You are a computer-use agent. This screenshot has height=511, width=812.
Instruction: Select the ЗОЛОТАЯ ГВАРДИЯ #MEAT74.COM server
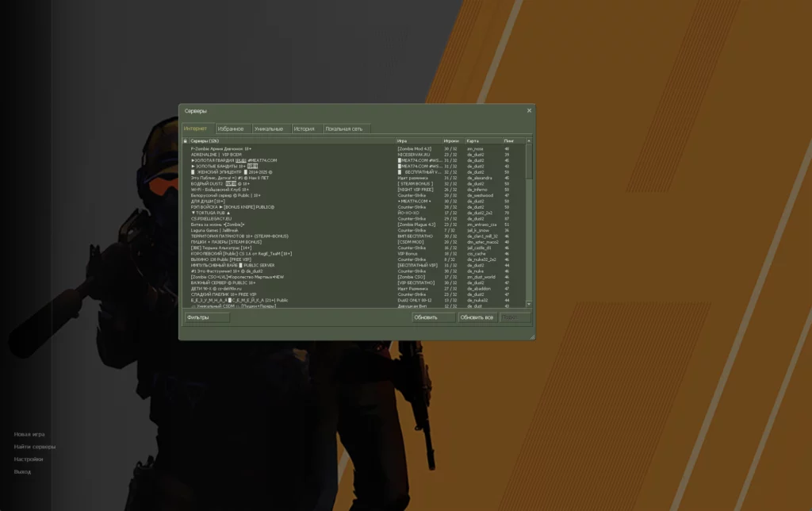click(354, 160)
